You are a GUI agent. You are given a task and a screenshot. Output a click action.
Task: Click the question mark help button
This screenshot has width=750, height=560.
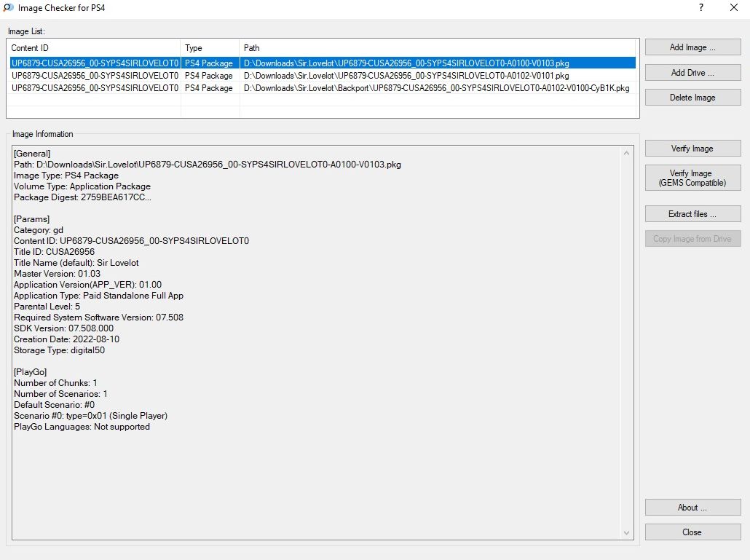(x=701, y=9)
